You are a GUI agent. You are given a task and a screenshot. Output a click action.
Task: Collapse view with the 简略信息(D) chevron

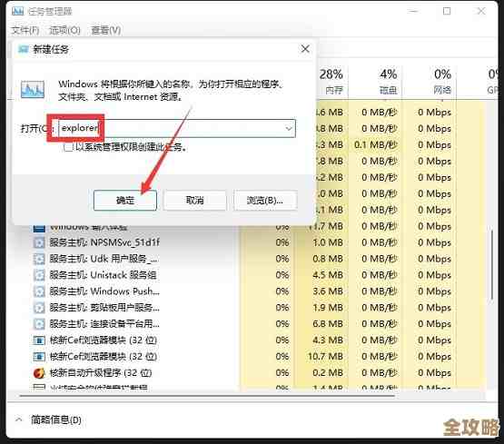pyautogui.click(x=19, y=419)
